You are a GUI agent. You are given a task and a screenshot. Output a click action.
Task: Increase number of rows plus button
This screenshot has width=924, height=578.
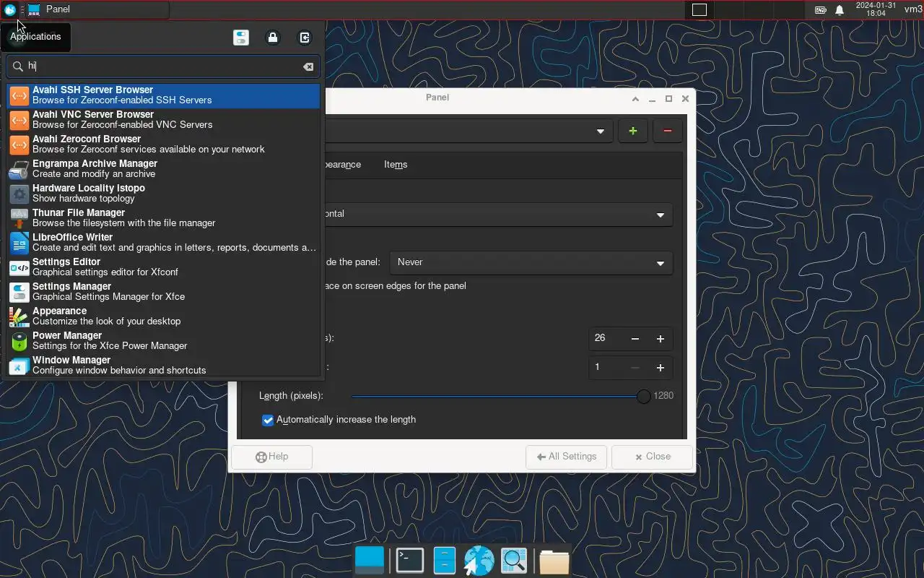click(660, 368)
